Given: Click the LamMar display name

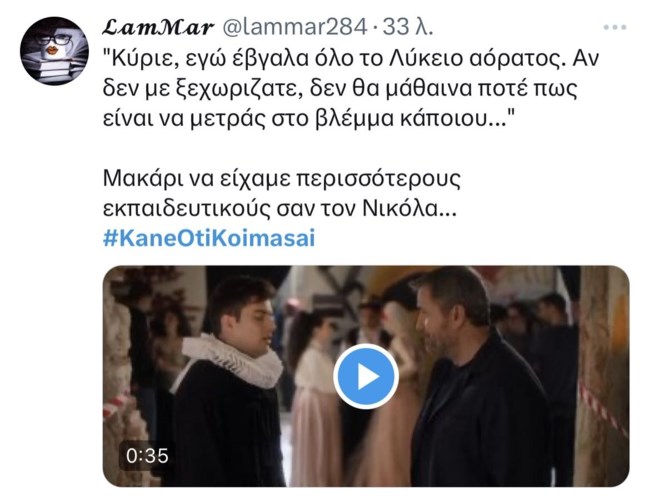Looking at the screenshot, I should [158, 27].
